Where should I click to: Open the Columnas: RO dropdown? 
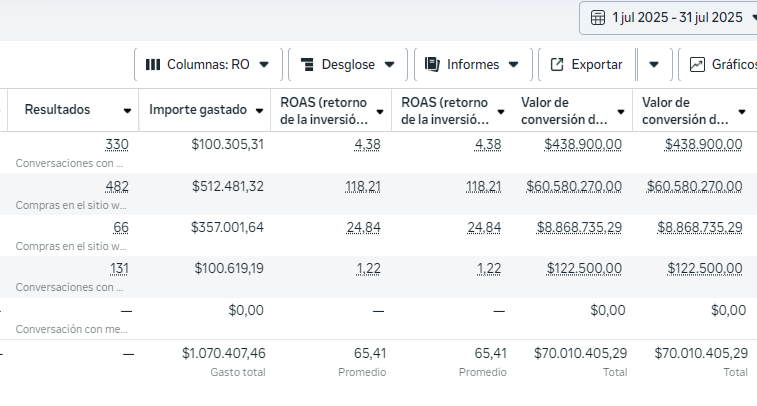click(x=208, y=64)
